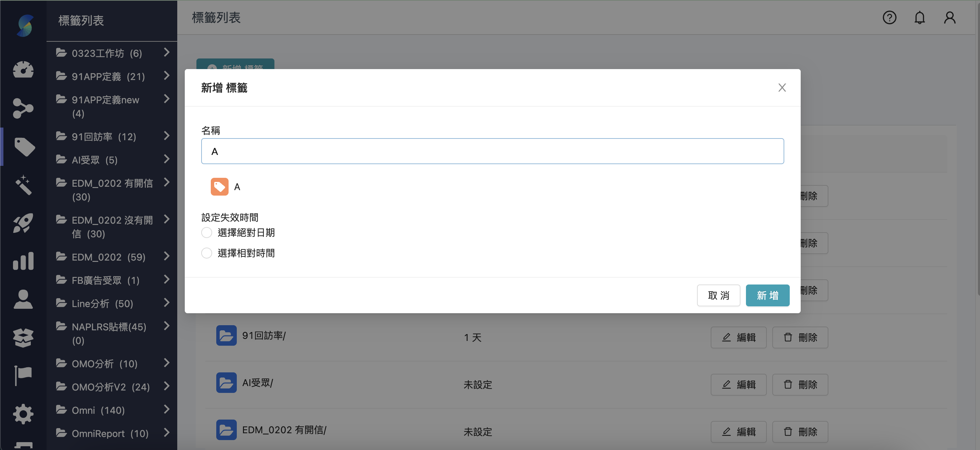Expand the AI受眾 folder chevron

click(166, 159)
